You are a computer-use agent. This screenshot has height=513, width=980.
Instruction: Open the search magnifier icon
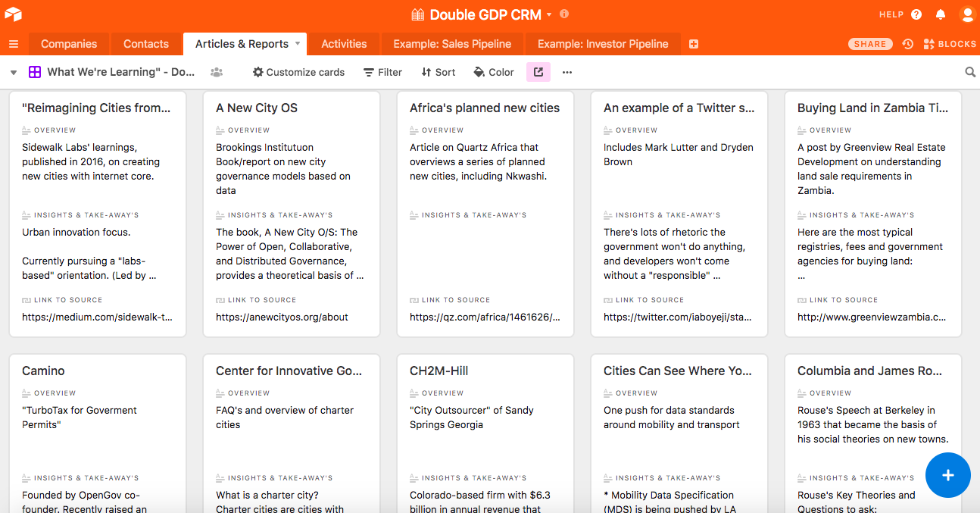970,72
